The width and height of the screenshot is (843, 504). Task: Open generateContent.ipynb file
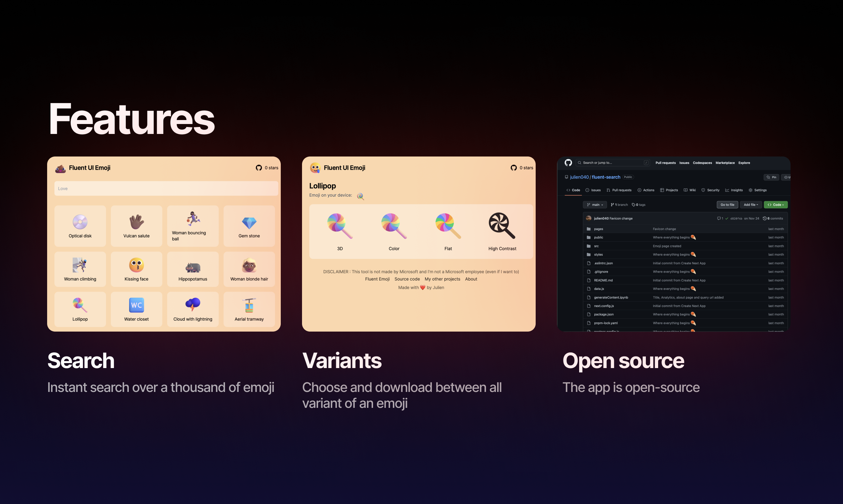(611, 297)
